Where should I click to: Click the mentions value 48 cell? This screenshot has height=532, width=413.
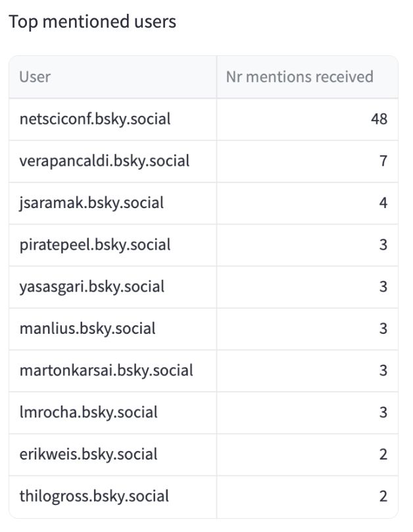tap(307, 119)
